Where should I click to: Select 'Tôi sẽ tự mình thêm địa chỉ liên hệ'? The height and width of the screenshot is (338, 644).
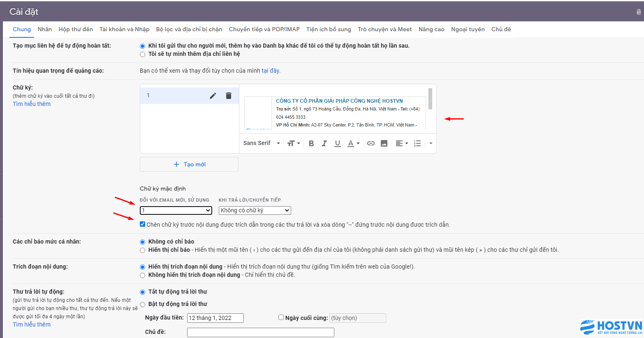(143, 54)
